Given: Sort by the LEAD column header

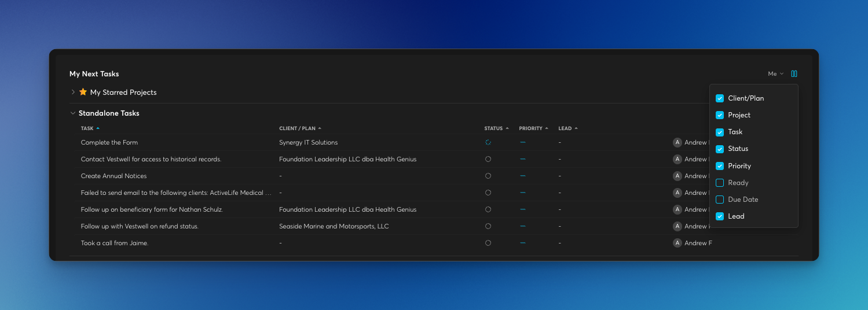Looking at the screenshot, I should click(568, 128).
